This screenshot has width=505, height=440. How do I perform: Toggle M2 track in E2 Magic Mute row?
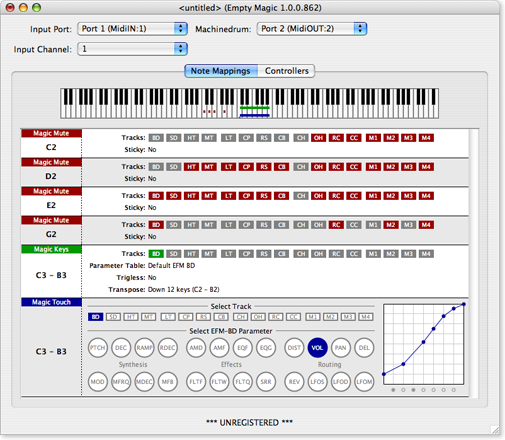391,196
